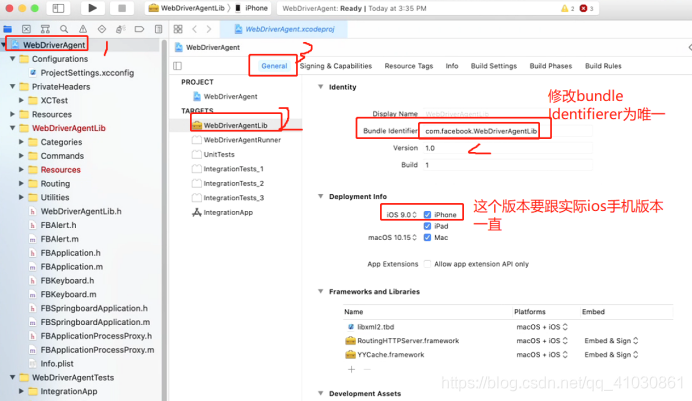Open the macOS 10.15 version dropdown

coord(392,237)
